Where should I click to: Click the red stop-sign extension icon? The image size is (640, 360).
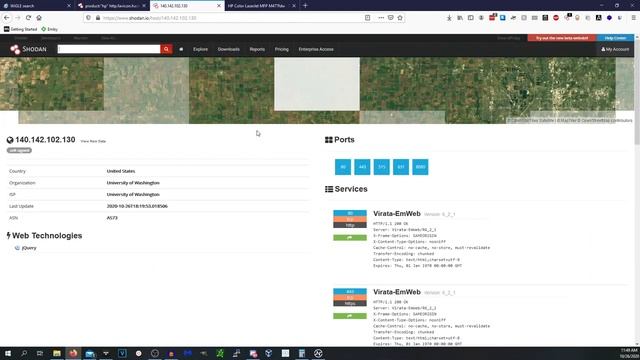pyautogui.click(x=556, y=18)
